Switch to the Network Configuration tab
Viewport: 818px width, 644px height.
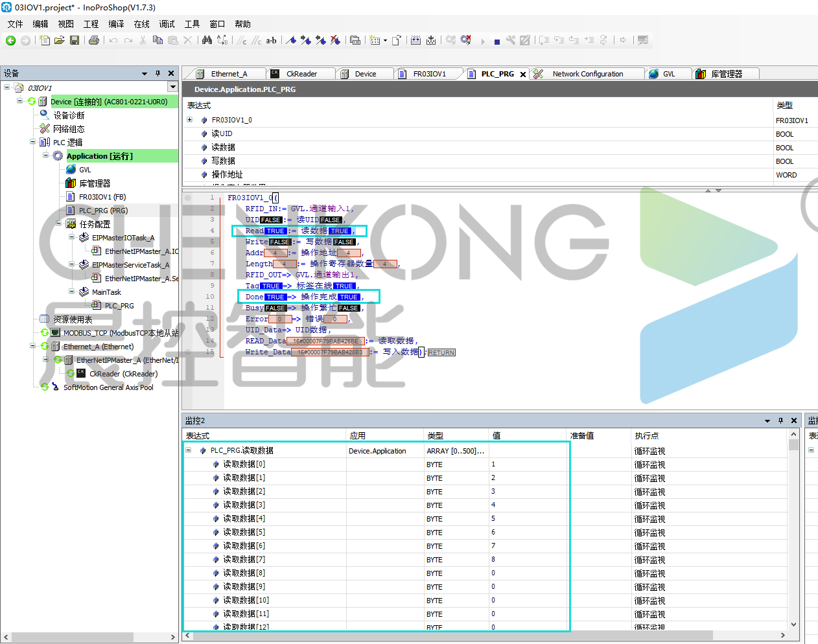pos(587,74)
